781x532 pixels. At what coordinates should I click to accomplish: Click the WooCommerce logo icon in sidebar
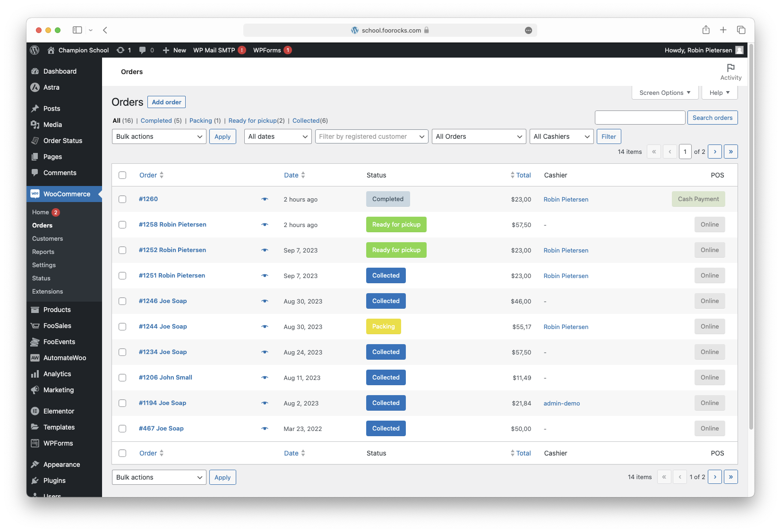(35, 194)
